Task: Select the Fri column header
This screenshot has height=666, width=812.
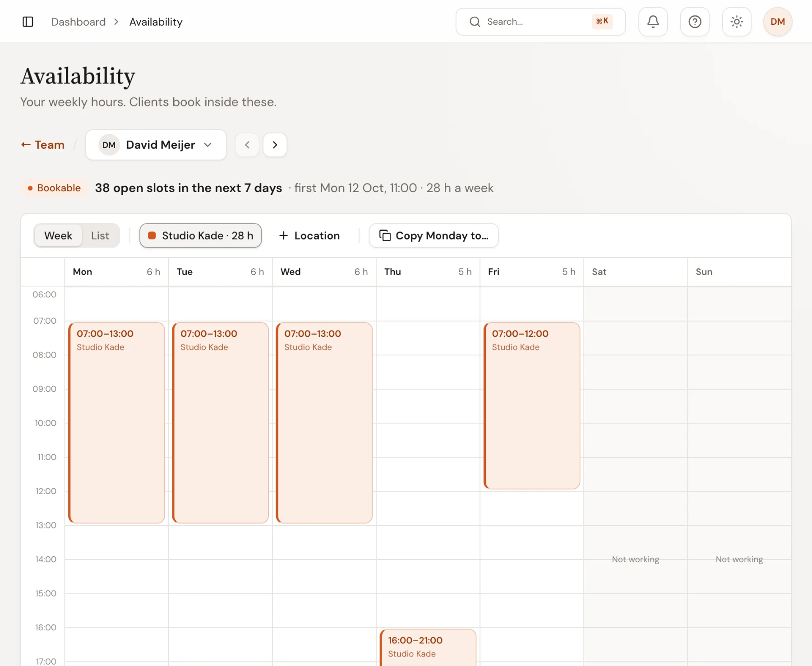Action: (x=531, y=272)
